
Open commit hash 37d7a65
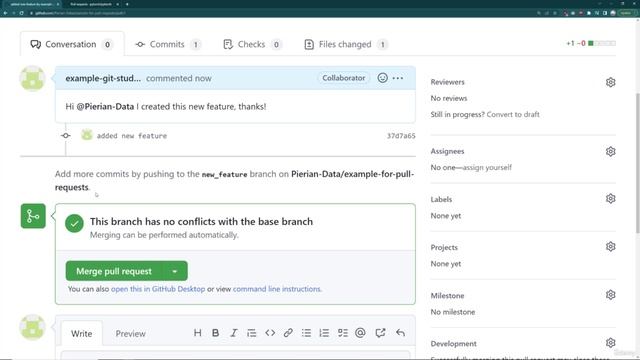coord(401,136)
